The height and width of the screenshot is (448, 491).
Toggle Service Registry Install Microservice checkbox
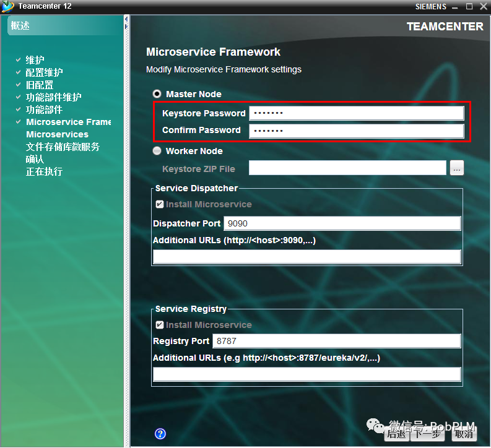159,325
